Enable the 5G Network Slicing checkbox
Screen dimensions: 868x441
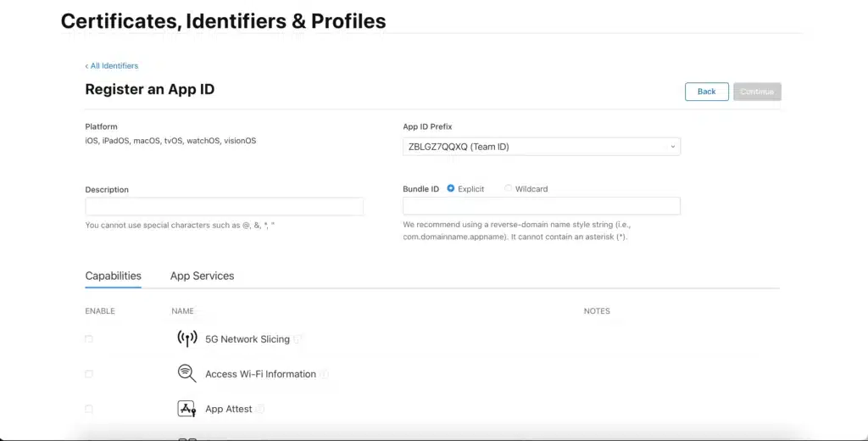(89, 338)
